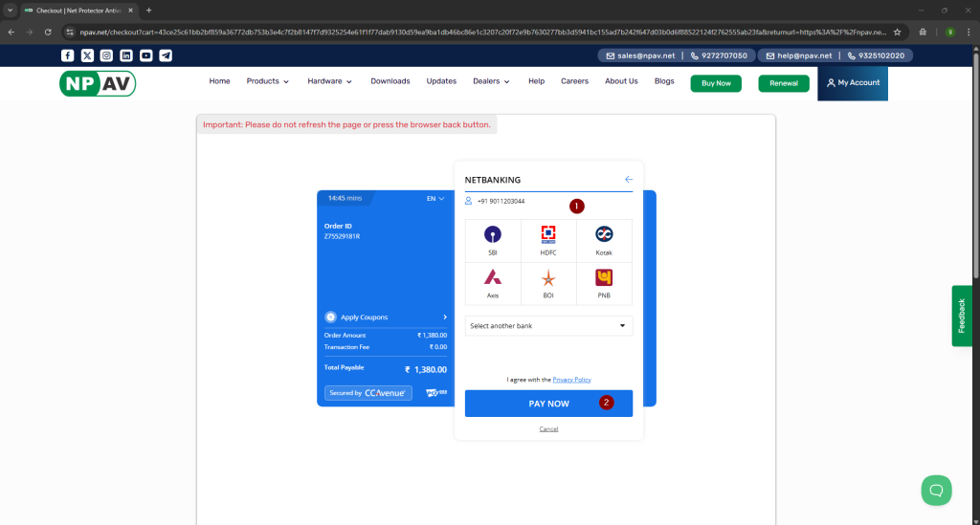
Task: Pick Axis bank for payment
Action: pos(492,283)
